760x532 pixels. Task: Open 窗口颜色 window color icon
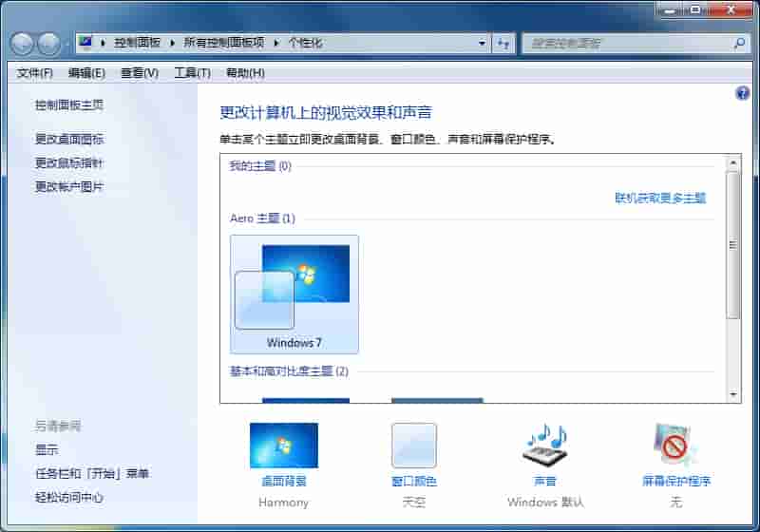(414, 446)
